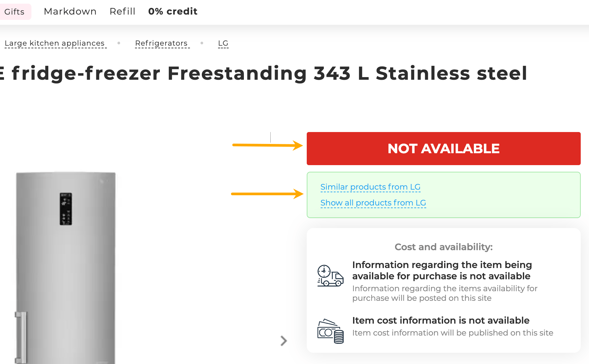The image size is (589, 364).
Task: Click the delivery truck clock icon
Action: click(330, 276)
